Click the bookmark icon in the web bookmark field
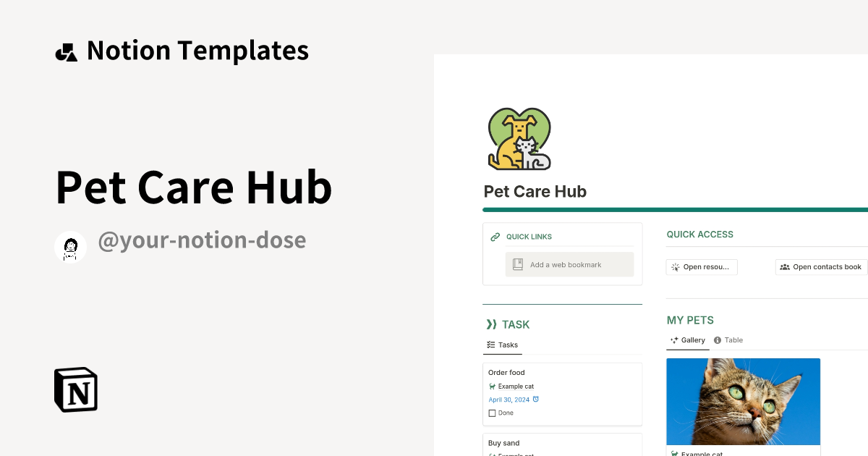The width and height of the screenshot is (868, 456). pyautogui.click(x=517, y=263)
